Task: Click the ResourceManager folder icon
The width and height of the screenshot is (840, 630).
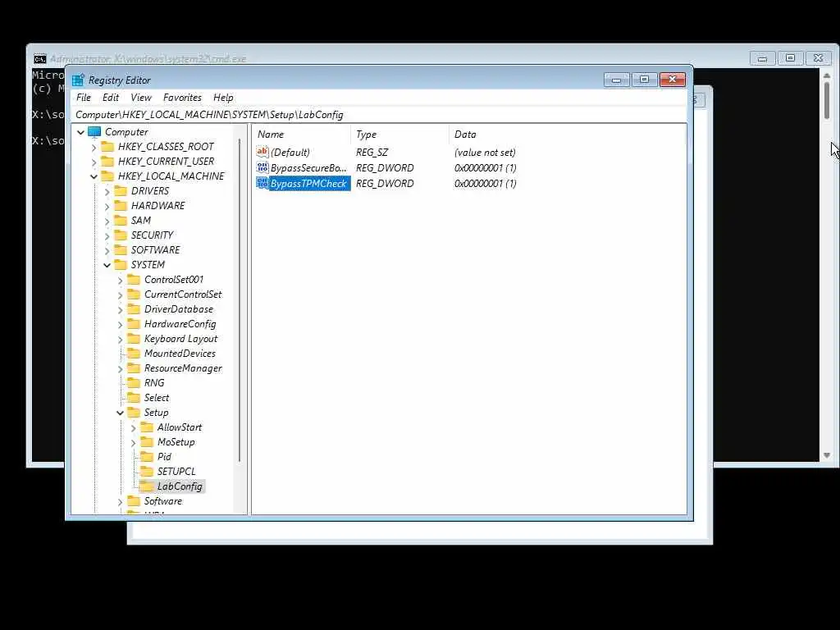Action: point(134,368)
